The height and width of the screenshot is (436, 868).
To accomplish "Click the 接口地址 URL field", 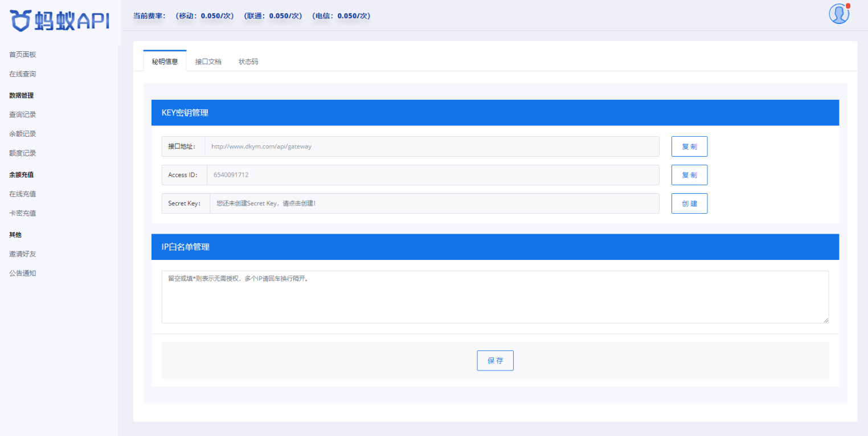I will click(x=432, y=146).
